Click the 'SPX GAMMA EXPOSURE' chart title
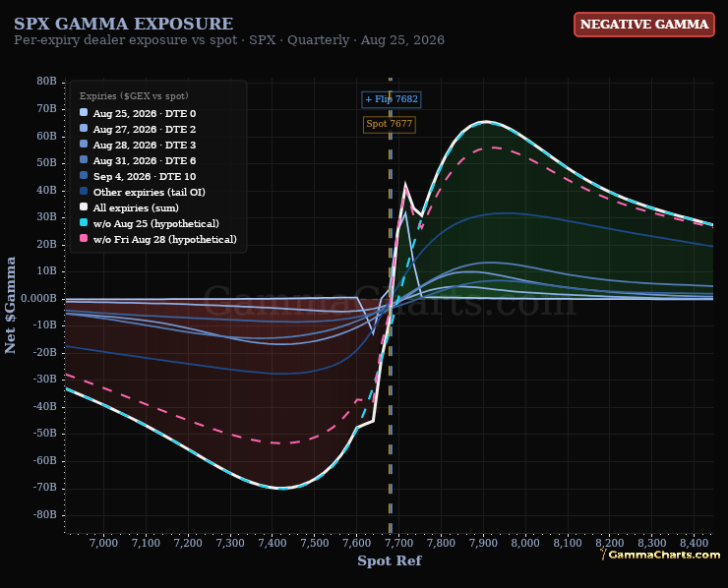Image resolution: width=728 pixels, height=588 pixels. pyautogui.click(x=124, y=24)
